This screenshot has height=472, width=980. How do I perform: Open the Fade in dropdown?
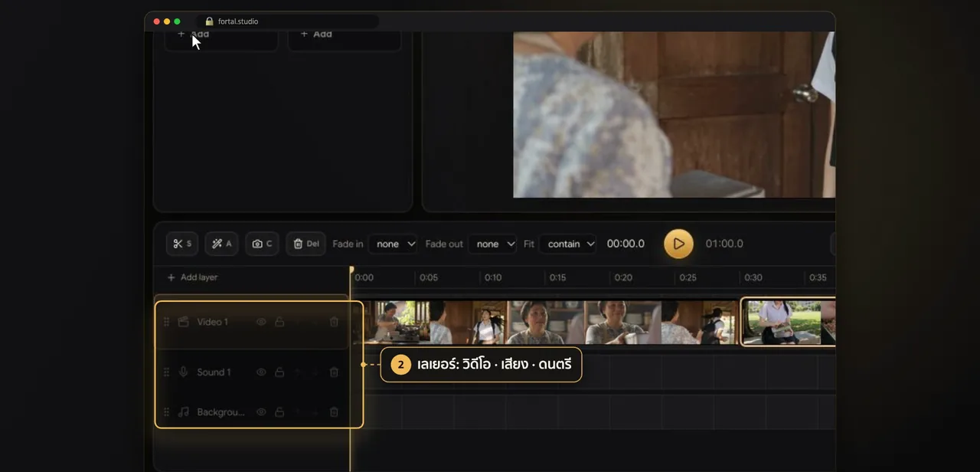coord(393,244)
